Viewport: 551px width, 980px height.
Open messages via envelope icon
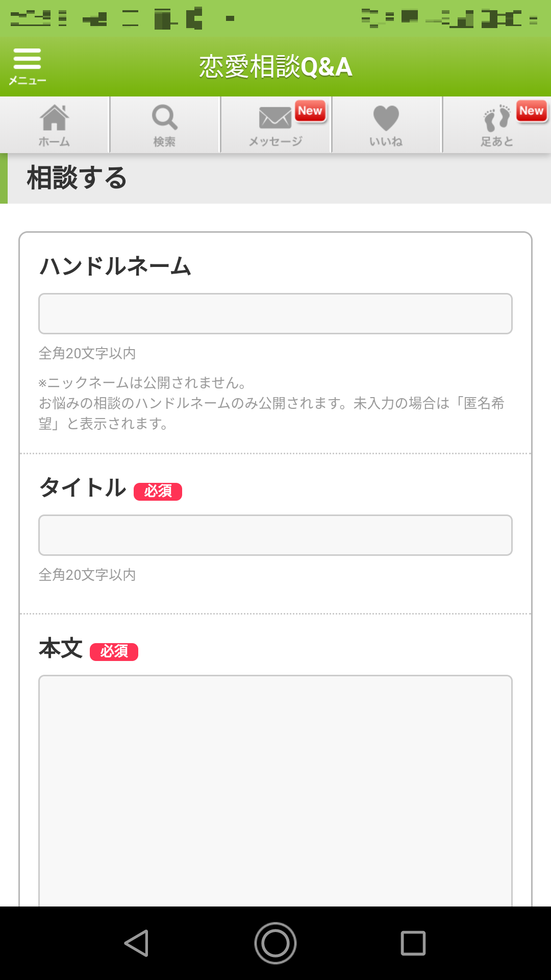tap(275, 118)
